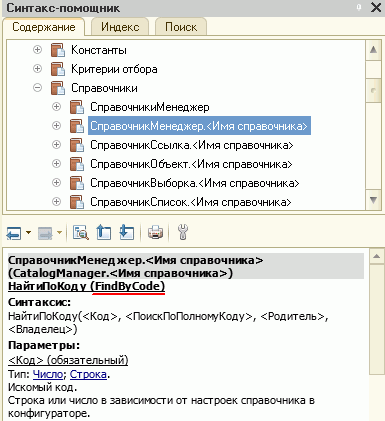The height and width of the screenshot is (421, 385).
Task: Click the grayed forward navigation arrow
Action: click(45, 233)
